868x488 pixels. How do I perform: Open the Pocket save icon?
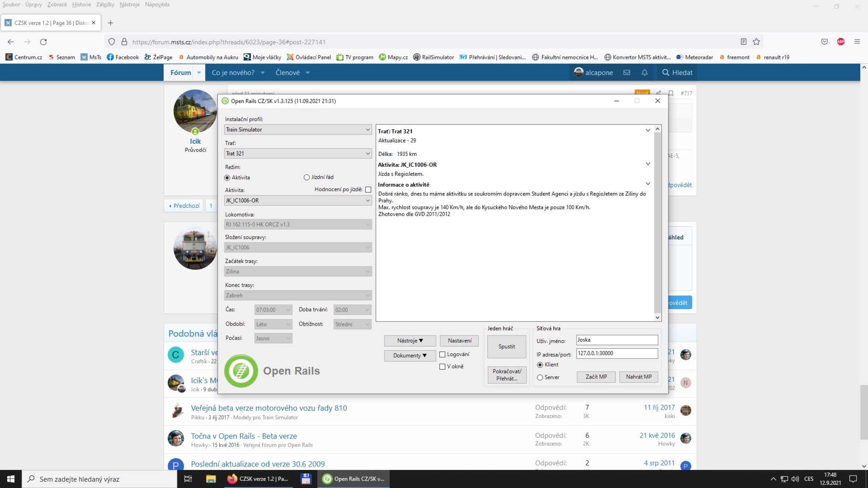click(x=825, y=42)
